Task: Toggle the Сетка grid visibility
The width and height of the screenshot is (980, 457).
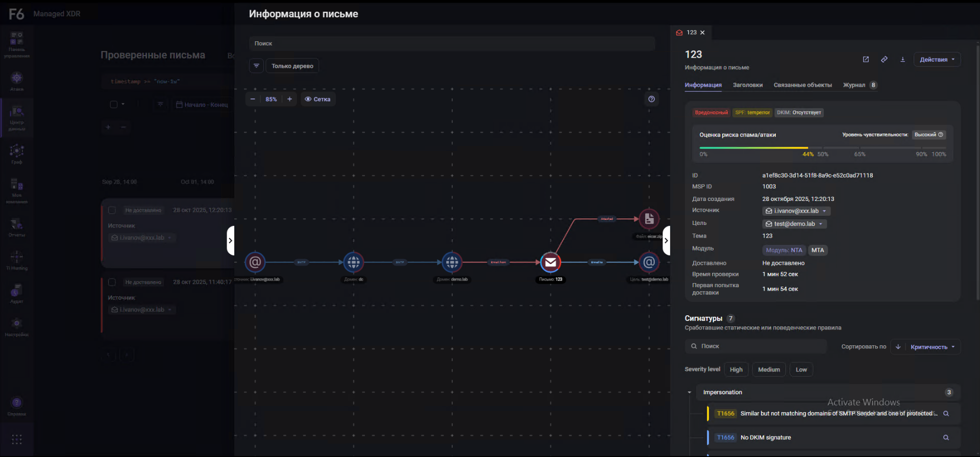Action: [x=317, y=99]
